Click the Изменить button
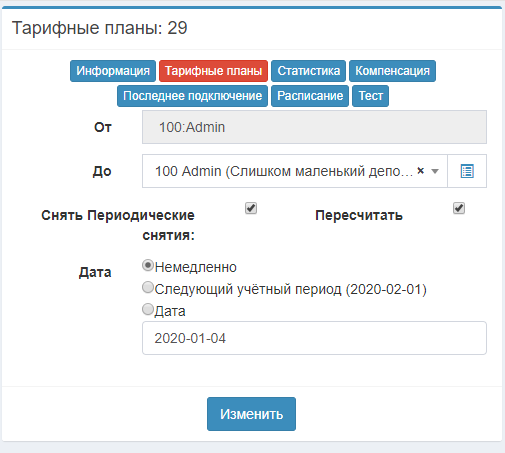The height and width of the screenshot is (453, 505). click(x=251, y=414)
